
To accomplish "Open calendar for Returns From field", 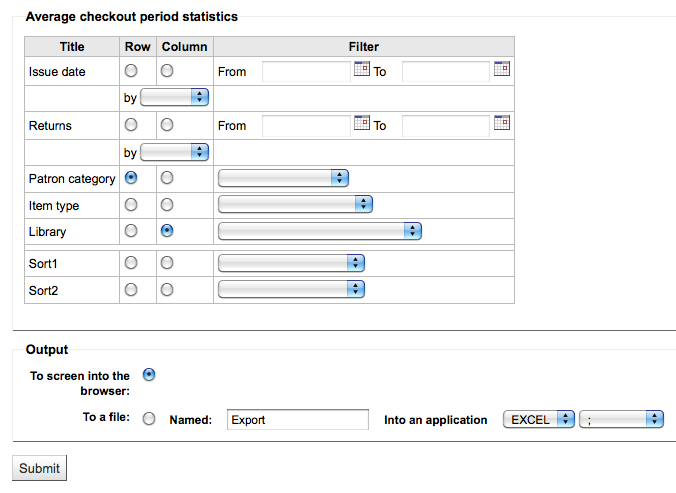I will pyautogui.click(x=362, y=123).
